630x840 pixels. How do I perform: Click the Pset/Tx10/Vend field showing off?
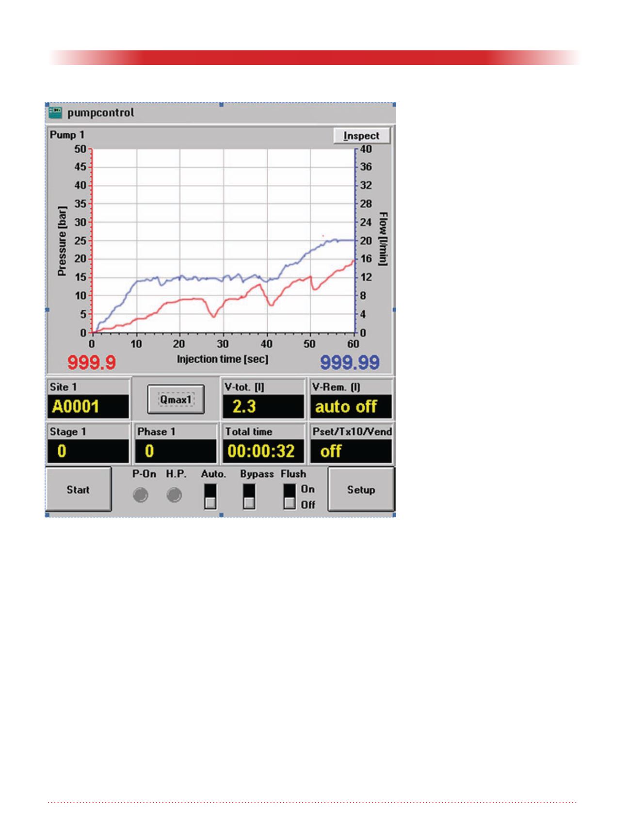tap(351, 452)
